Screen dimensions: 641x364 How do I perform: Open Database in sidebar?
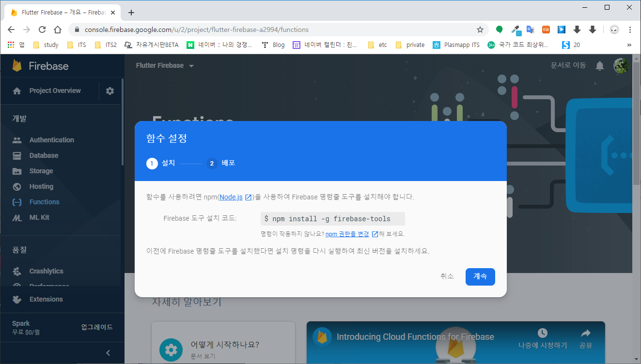pyautogui.click(x=44, y=155)
